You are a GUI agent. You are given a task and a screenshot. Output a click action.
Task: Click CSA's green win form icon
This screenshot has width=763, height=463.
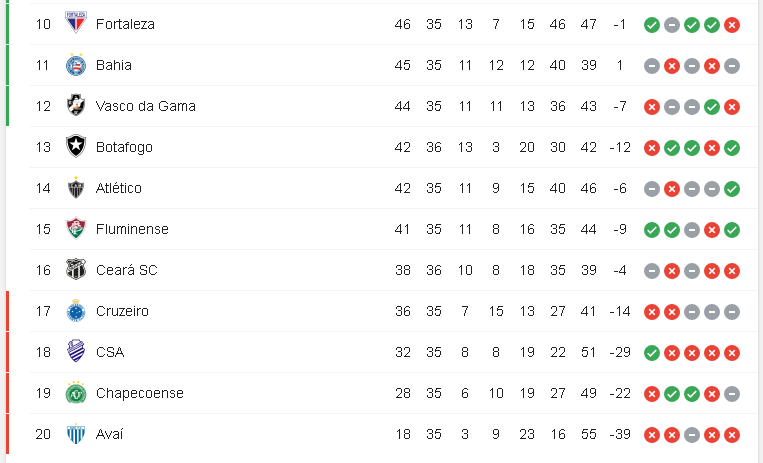click(652, 353)
